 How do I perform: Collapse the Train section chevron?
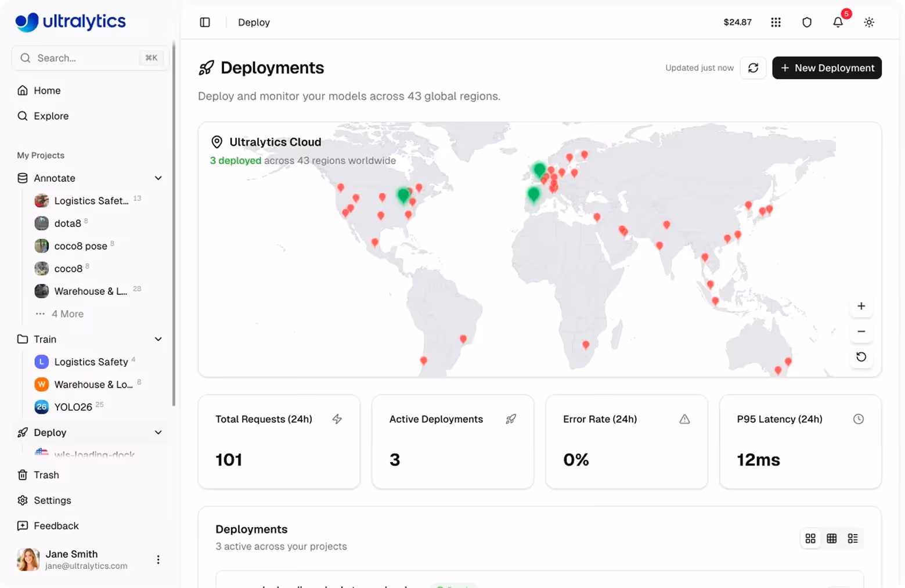pos(158,339)
